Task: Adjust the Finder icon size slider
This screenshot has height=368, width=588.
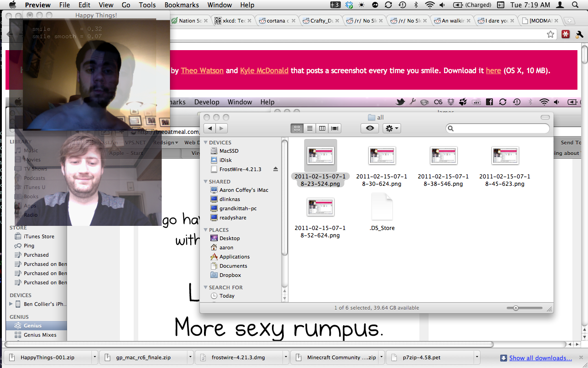Action: (x=516, y=308)
